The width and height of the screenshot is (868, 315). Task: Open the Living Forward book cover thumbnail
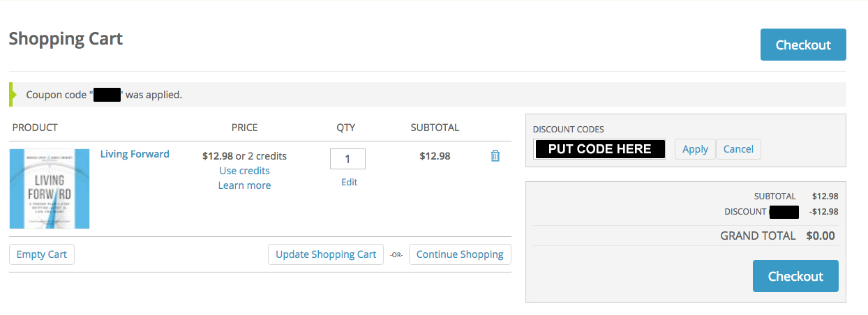[x=50, y=189]
